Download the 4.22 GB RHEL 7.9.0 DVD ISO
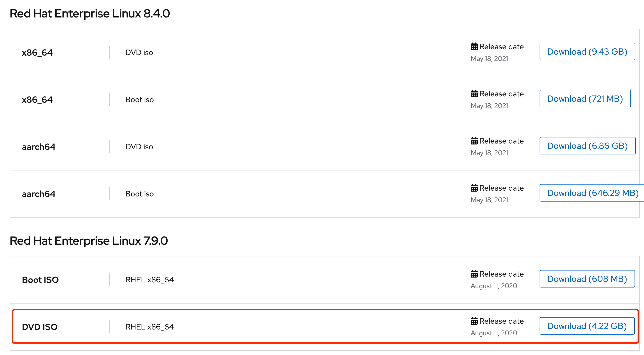The height and width of the screenshot is (355, 644). [x=587, y=326]
